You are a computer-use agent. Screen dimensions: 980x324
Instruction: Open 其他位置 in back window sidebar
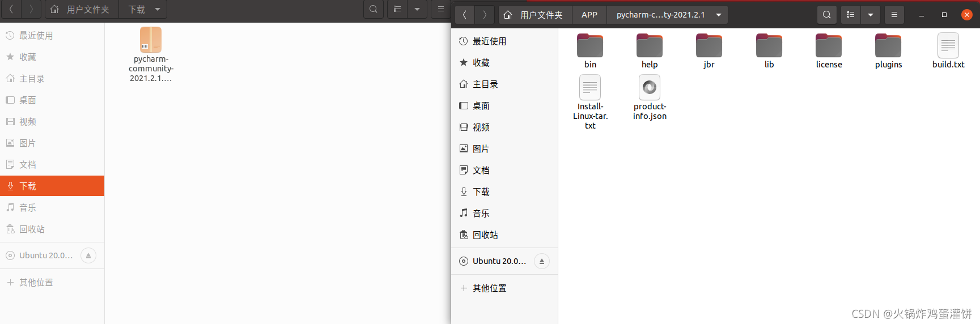52,282
